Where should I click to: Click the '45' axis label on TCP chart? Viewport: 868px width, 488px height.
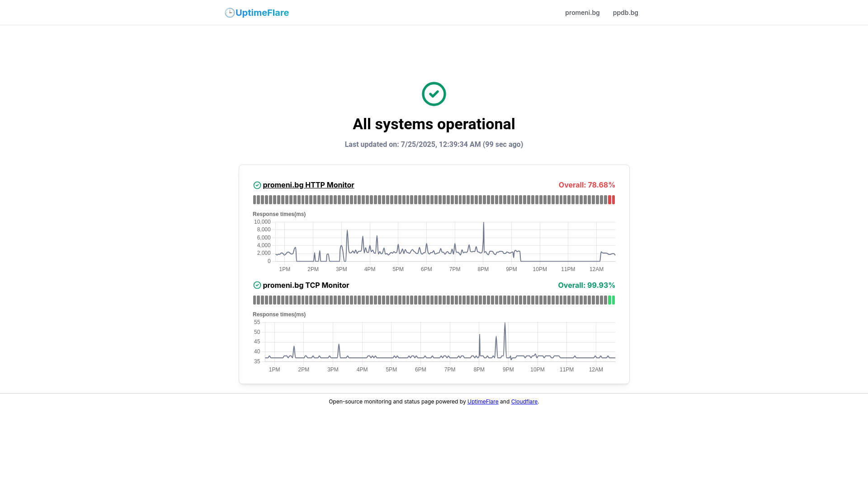[257, 342]
